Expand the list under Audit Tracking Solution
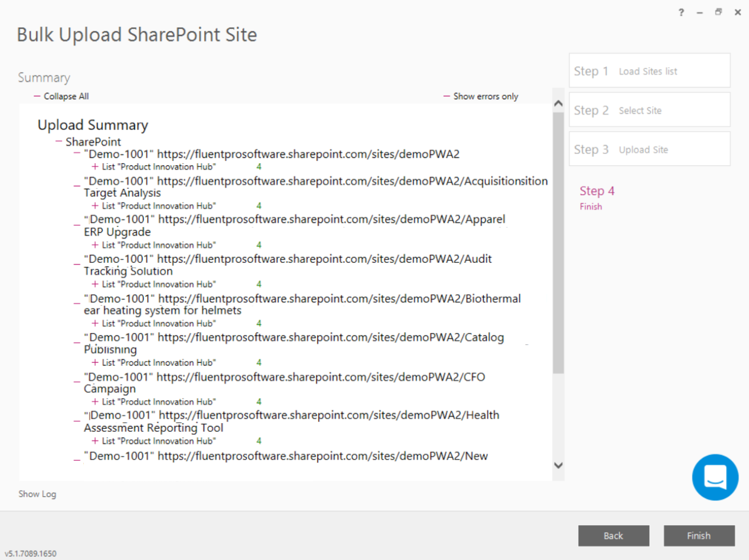749x560 pixels. click(95, 284)
